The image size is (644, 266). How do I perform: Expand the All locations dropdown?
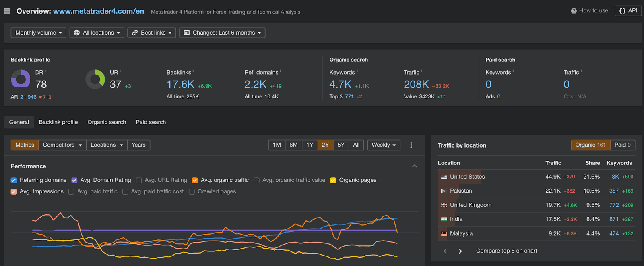97,33
